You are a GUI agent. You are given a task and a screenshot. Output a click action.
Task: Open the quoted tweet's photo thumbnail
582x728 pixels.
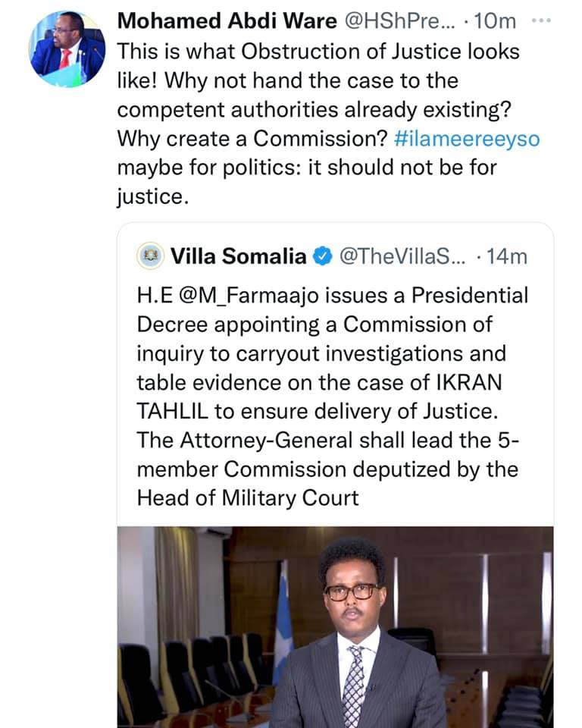pos(335,626)
